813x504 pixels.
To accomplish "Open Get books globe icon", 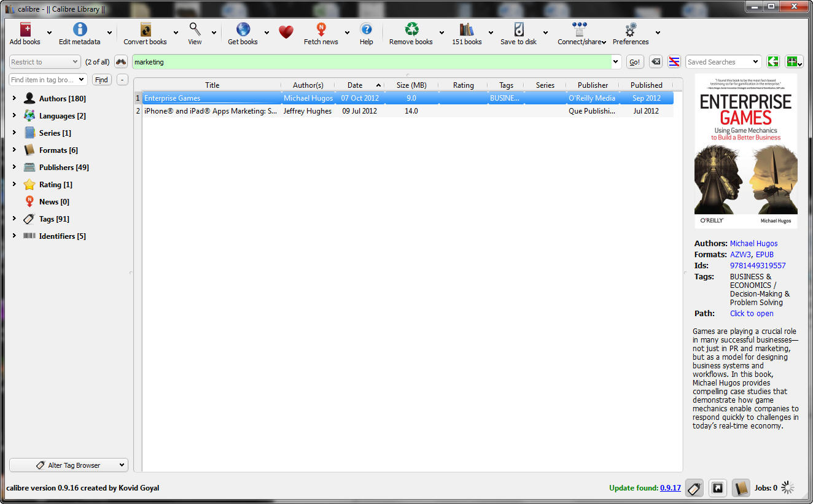I will [243, 29].
